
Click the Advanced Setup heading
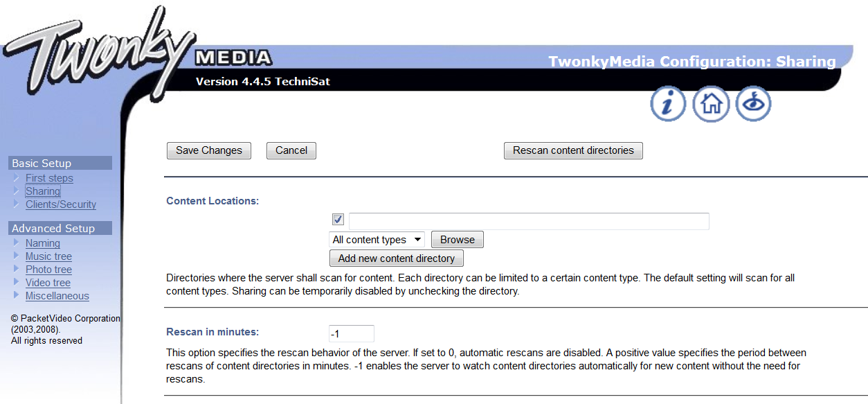point(60,228)
